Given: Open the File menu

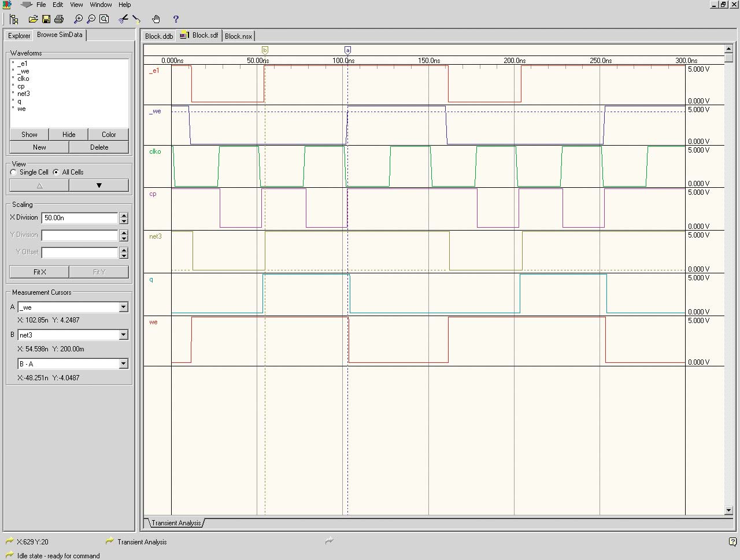Looking at the screenshot, I should pyautogui.click(x=41, y=5).
